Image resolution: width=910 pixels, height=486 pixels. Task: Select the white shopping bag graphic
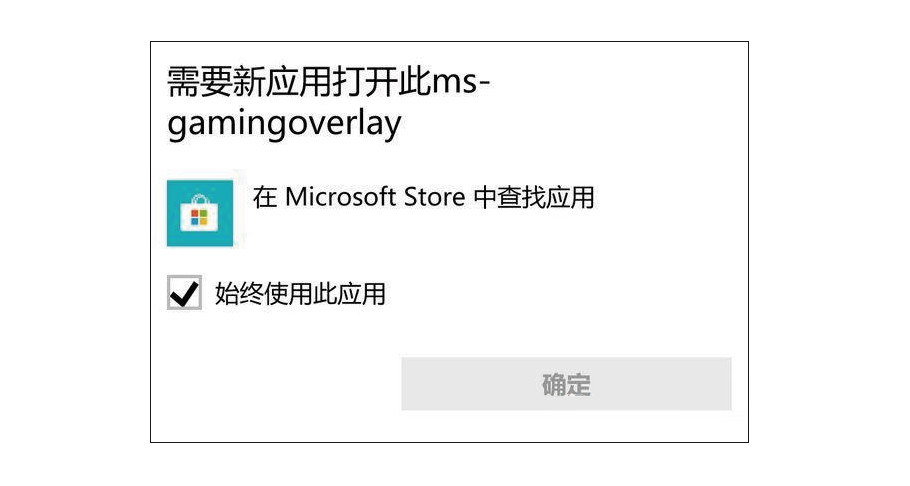coord(199,214)
